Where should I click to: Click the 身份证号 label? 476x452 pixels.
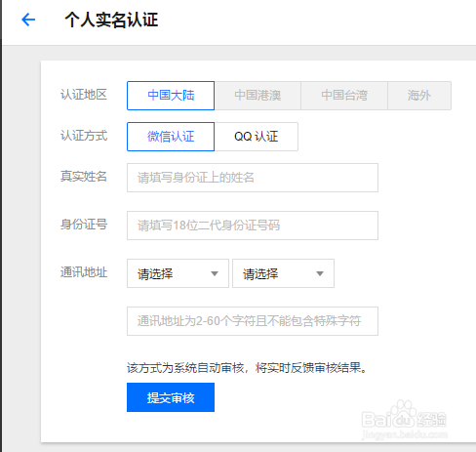(x=84, y=225)
